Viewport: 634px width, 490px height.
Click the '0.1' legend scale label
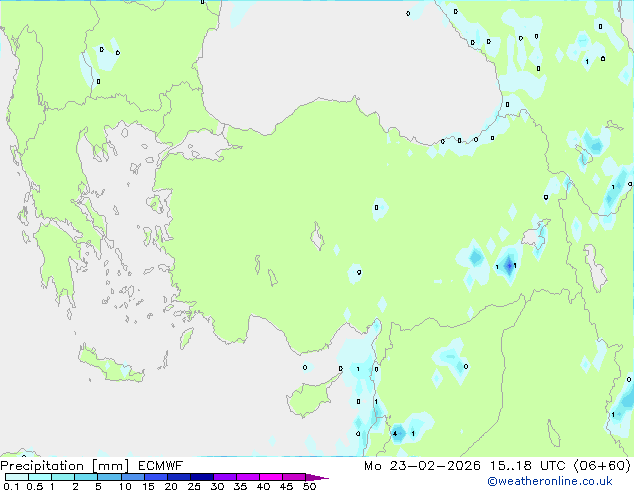pos(11,486)
